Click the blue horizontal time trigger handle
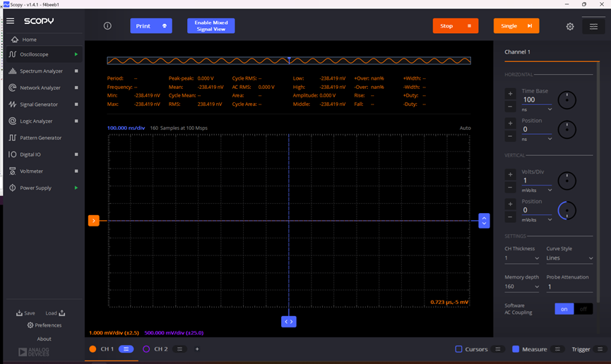 (289, 322)
